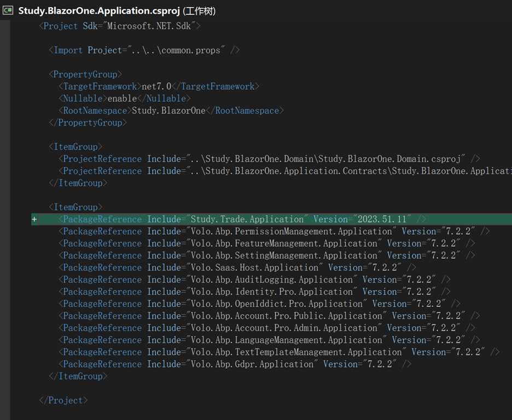512x420 pixels.
Task: Click the Volo.Abp.OpenIddict.Pro.Application package line
Action: [x=259, y=304]
